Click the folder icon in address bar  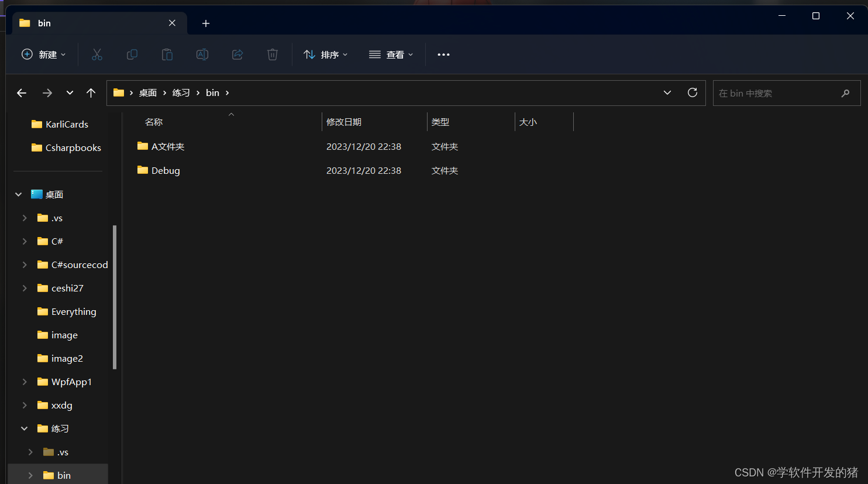coord(119,92)
